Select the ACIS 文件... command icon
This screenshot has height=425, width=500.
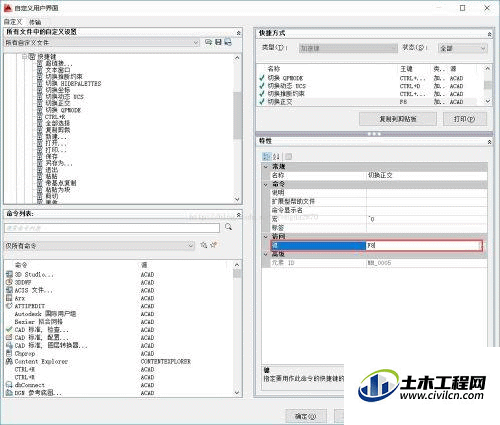[x=9, y=290]
